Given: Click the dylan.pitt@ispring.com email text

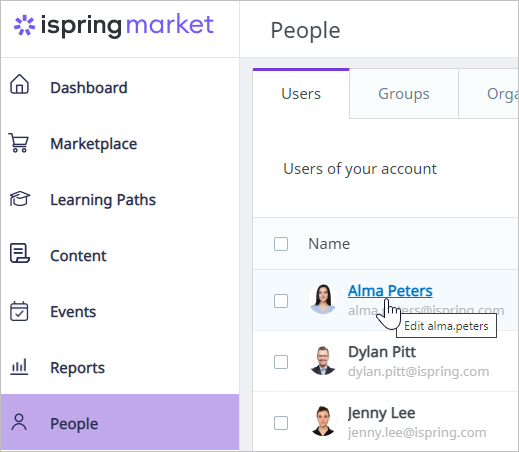Looking at the screenshot, I should 418,371.
